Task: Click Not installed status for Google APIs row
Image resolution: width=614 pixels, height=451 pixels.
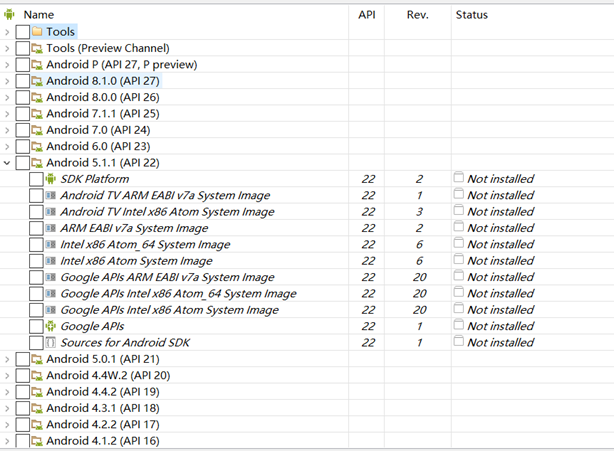Action: tap(500, 326)
